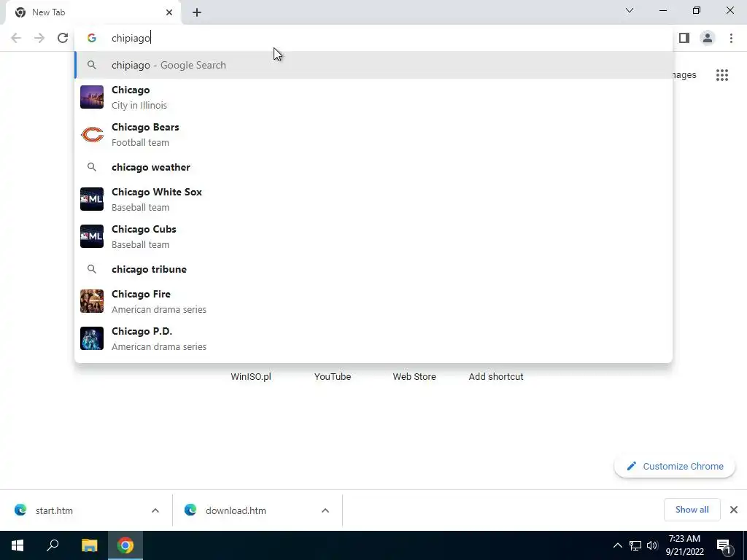Open the notification center icon
The width and height of the screenshot is (747, 560).
[x=723, y=546]
